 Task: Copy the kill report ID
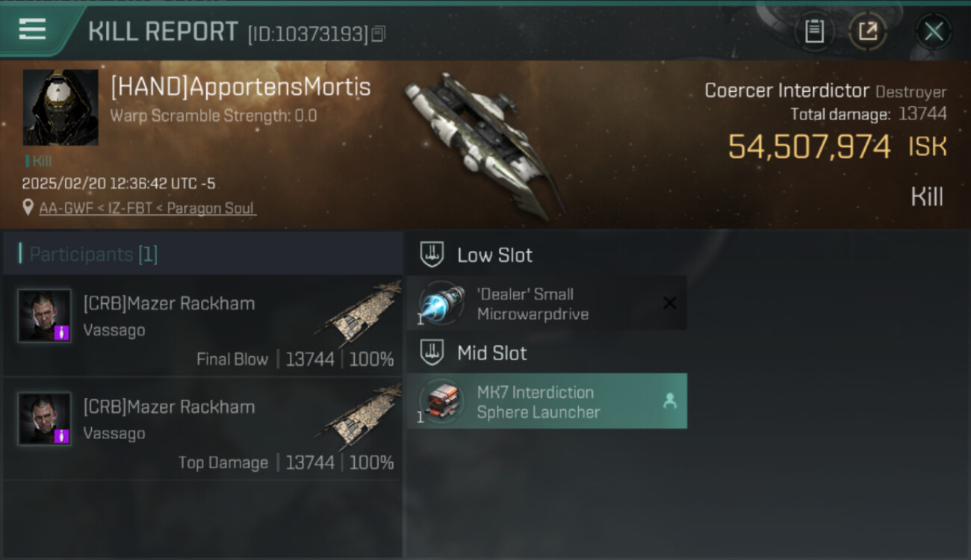(x=379, y=34)
